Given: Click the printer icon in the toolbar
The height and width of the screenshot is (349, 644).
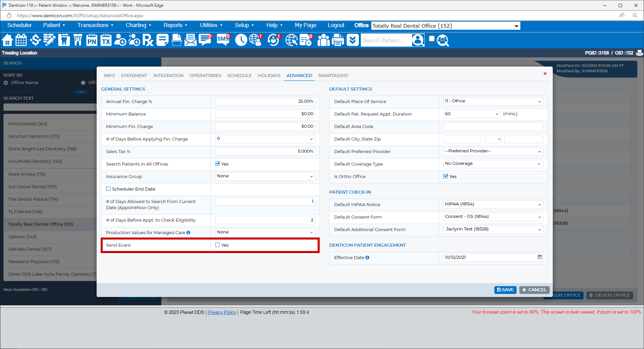Looking at the screenshot, I should tap(338, 40).
